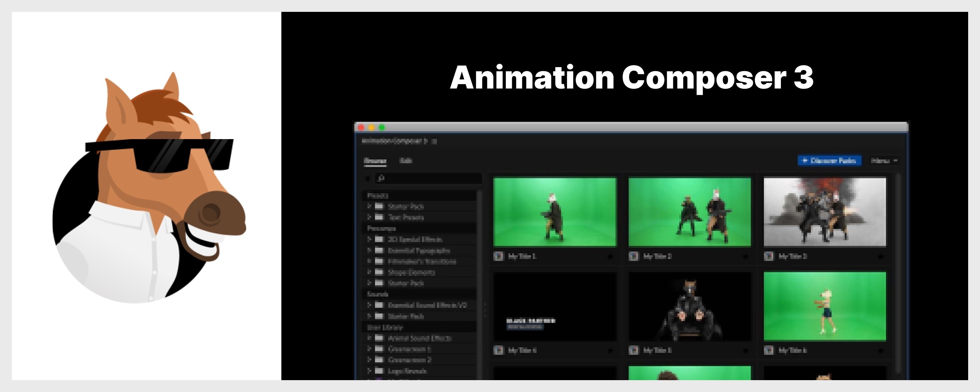Open the Animation Composer 3 panel menu icon
980x392 pixels.
pyautogui.click(x=434, y=141)
